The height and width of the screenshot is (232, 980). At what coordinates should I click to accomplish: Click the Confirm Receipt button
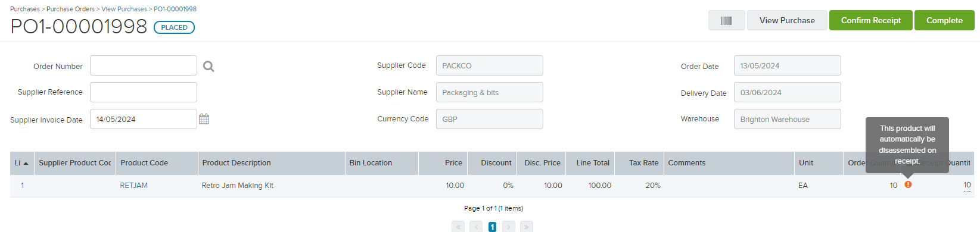[x=871, y=20]
